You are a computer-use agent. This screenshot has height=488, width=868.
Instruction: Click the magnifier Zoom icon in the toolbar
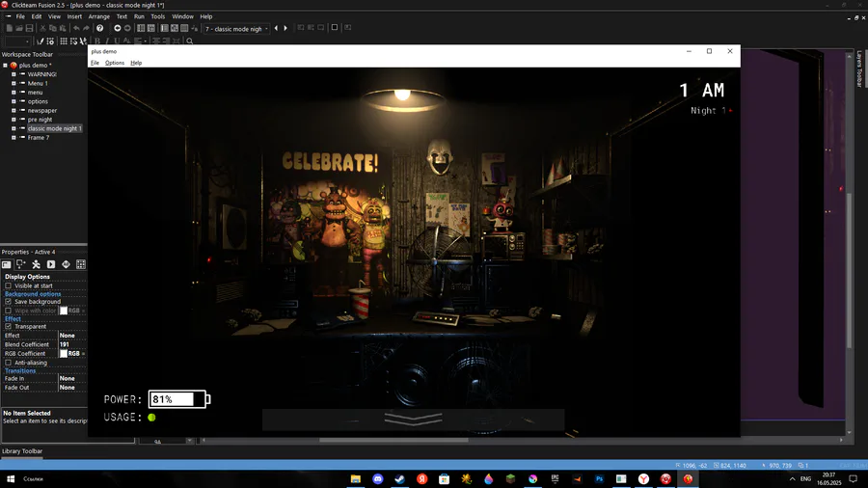[190, 41]
